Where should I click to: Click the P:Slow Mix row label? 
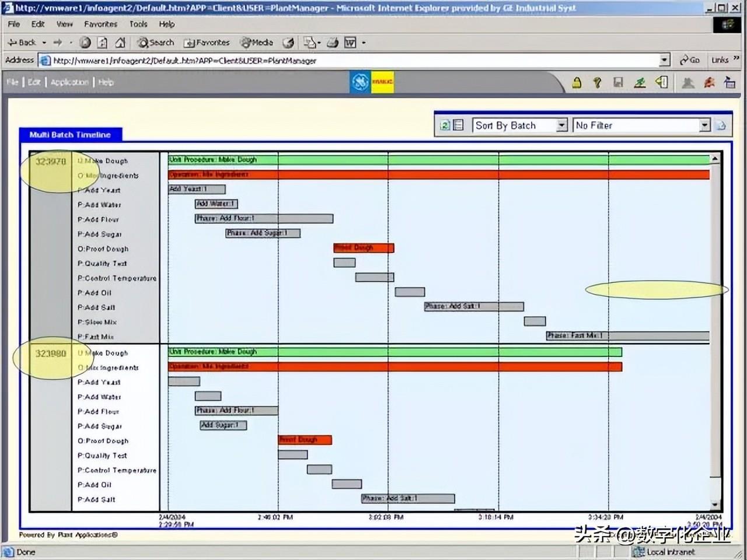[x=97, y=322]
